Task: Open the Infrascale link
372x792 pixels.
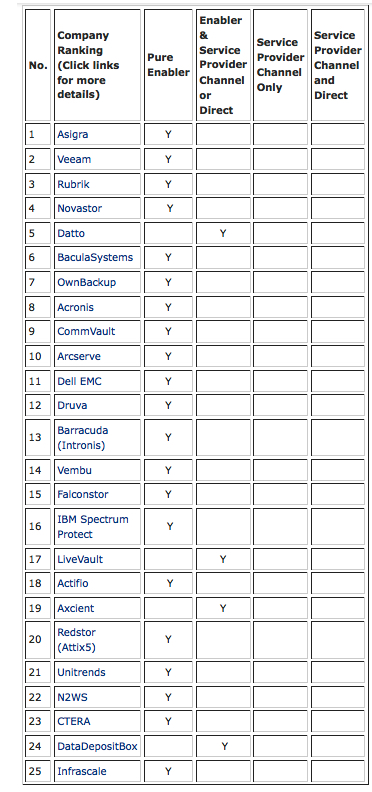Action: coord(82,771)
